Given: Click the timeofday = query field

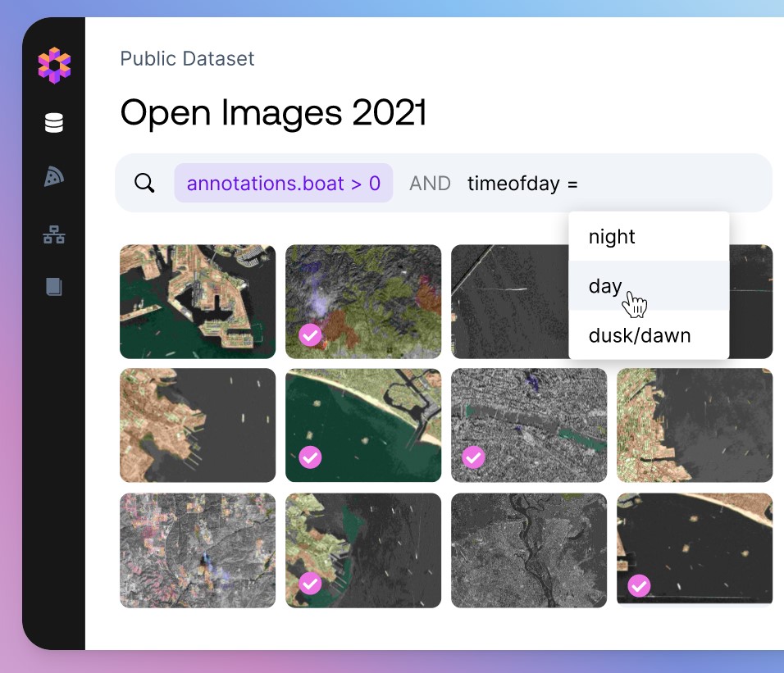Looking at the screenshot, I should pyautogui.click(x=522, y=184).
